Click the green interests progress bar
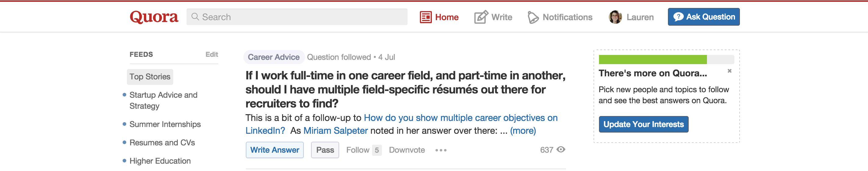 [652, 60]
